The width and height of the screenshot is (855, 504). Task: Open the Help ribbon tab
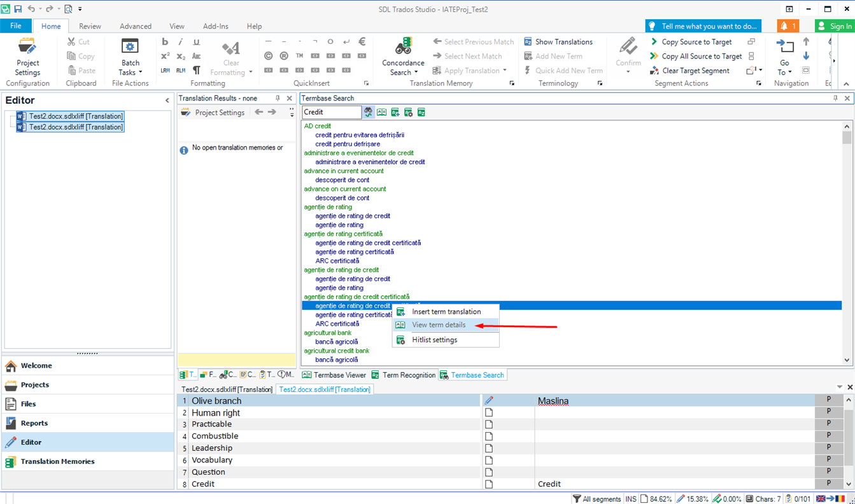[x=254, y=26]
